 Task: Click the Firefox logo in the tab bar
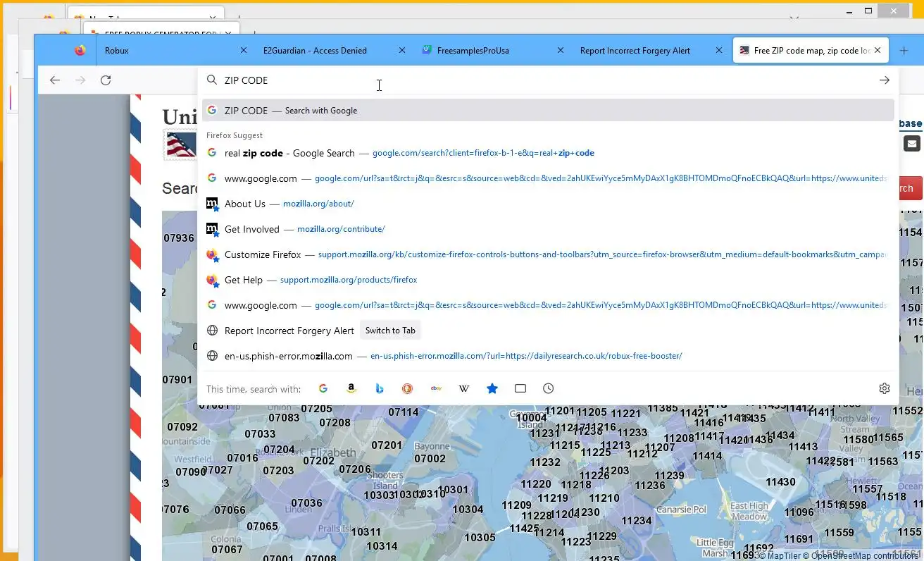tap(80, 51)
